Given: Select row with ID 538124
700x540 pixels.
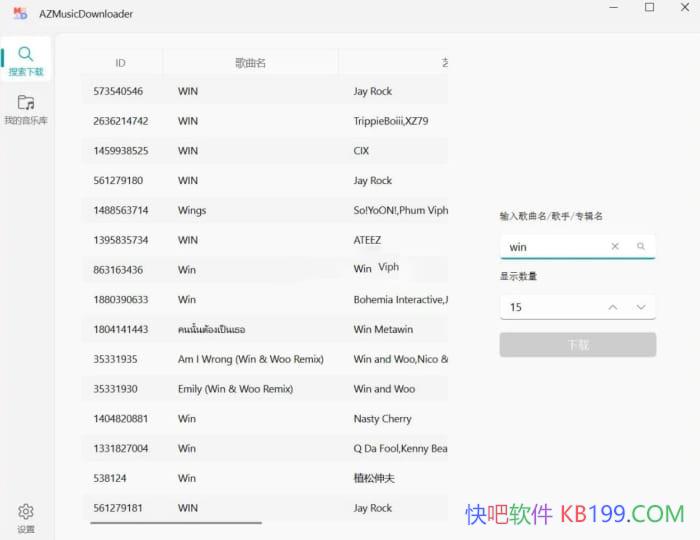Looking at the screenshot, I should pos(265,478).
